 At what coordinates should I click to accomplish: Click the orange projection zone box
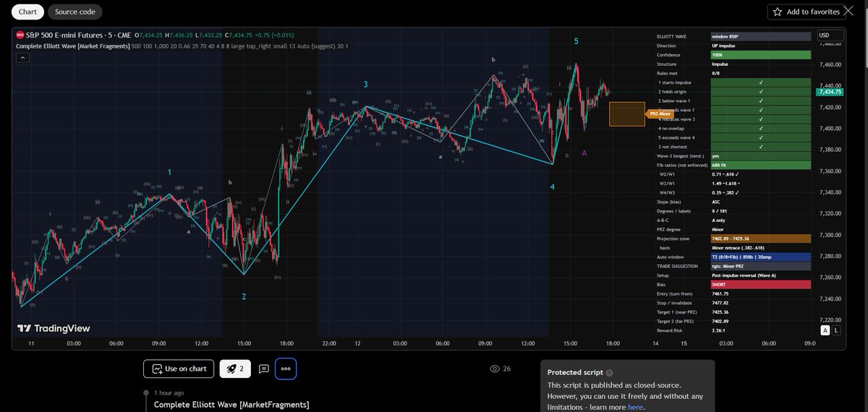click(626, 114)
